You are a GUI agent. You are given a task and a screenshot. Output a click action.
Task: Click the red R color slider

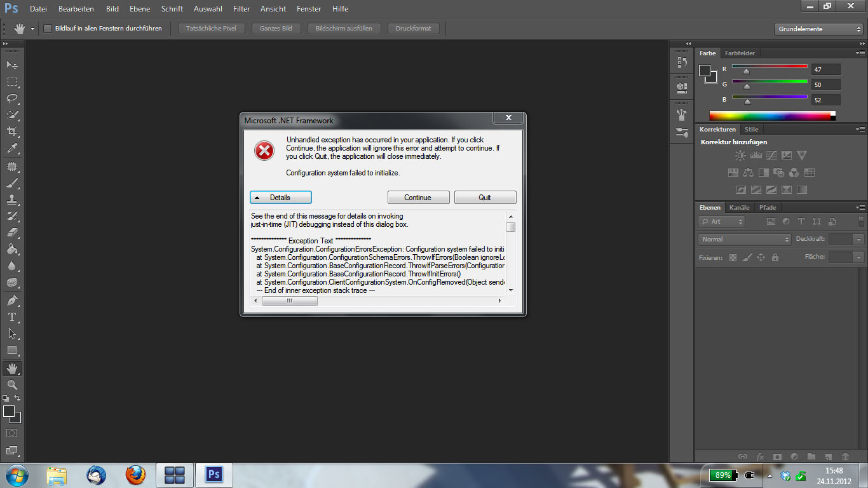pos(770,66)
